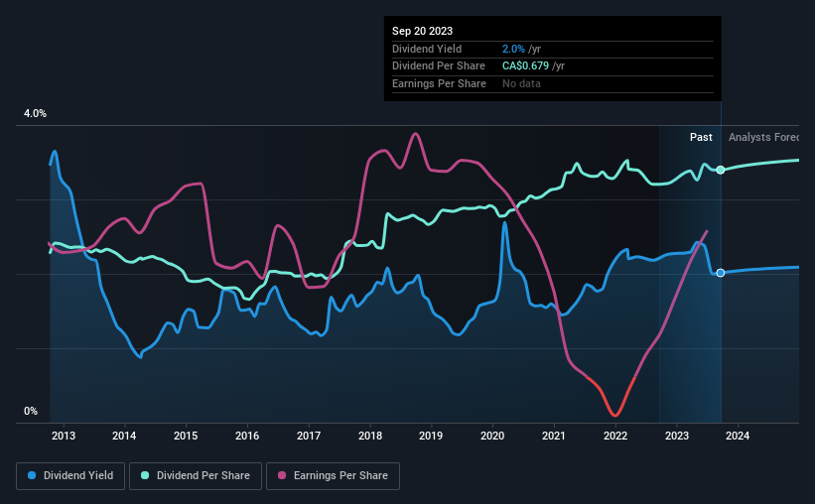The image size is (815, 504).
Task: Click the blue dividend yield marker at Sep 2023
Action: [721, 273]
